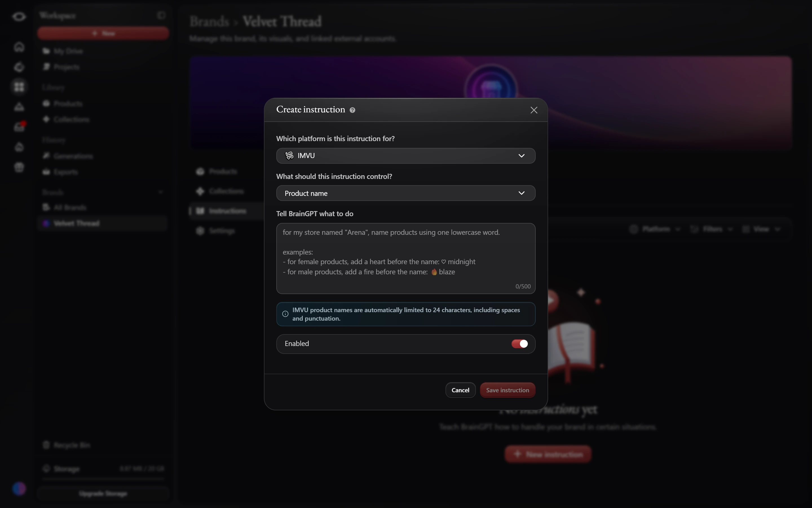Click the red New button in the Workspace sidebar
This screenshot has width=812, height=508.
click(103, 33)
